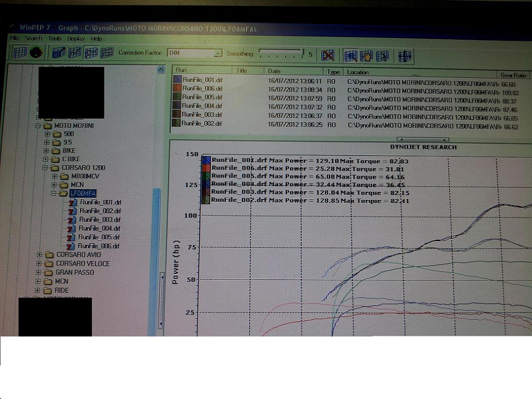Select the arrow pointer graph tool
The height and width of the screenshot is (399, 532).
(x=382, y=56)
